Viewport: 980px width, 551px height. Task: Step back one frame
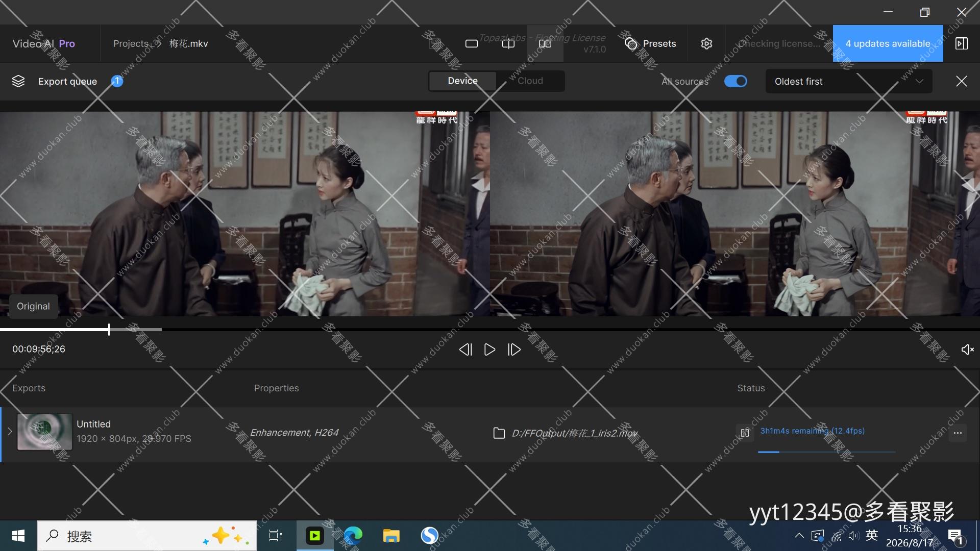pos(465,349)
